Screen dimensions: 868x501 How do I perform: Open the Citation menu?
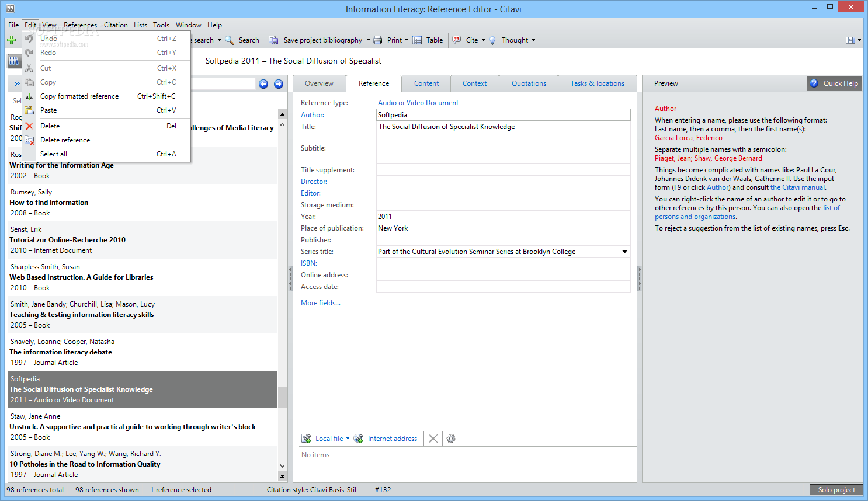pos(116,25)
